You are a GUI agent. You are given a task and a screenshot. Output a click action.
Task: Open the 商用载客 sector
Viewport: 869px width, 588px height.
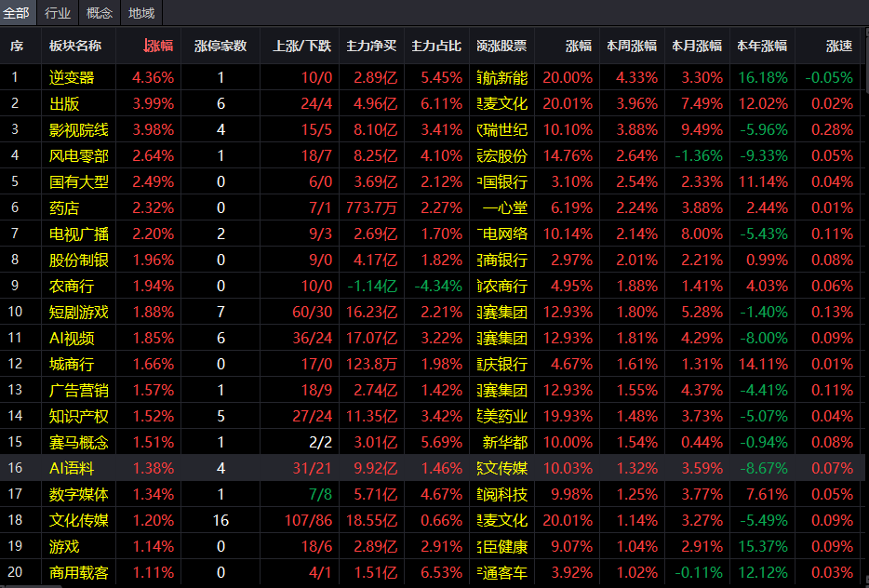tap(79, 572)
